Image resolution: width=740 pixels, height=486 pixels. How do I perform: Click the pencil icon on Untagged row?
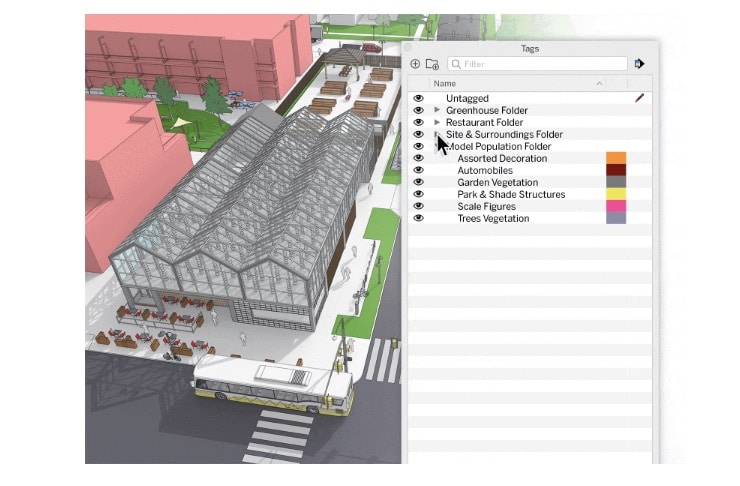pyautogui.click(x=639, y=98)
